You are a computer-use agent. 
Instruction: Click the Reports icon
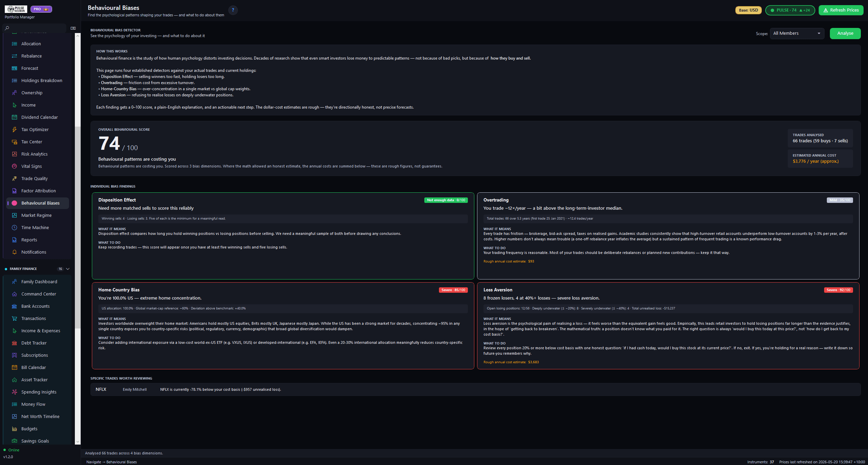tap(14, 240)
